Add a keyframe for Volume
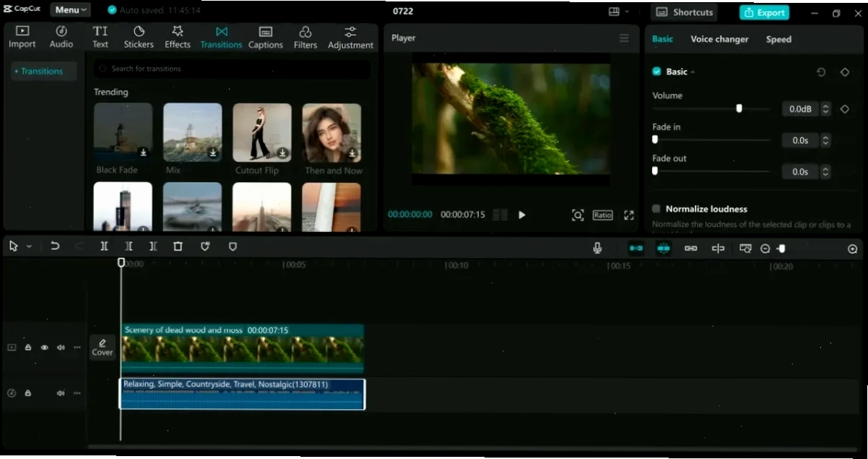 click(x=845, y=109)
